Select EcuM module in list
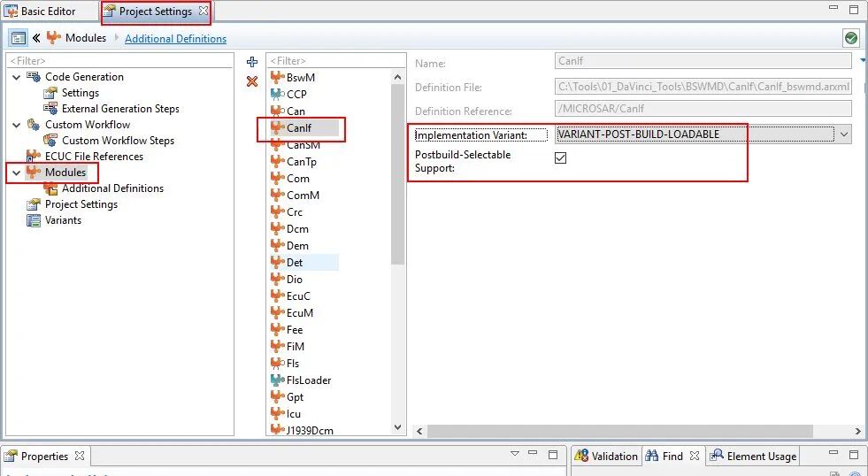Viewport: 868px width, 476px height. pos(299,312)
